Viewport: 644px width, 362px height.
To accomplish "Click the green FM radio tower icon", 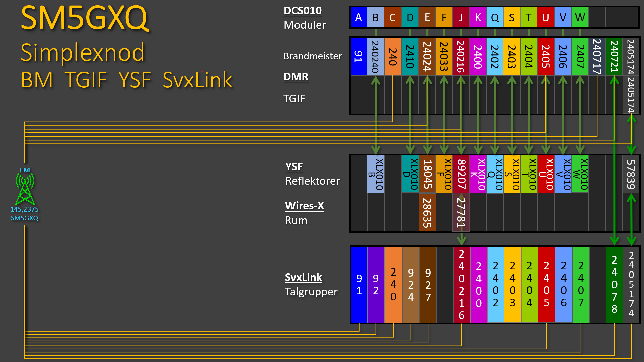I will (25, 189).
